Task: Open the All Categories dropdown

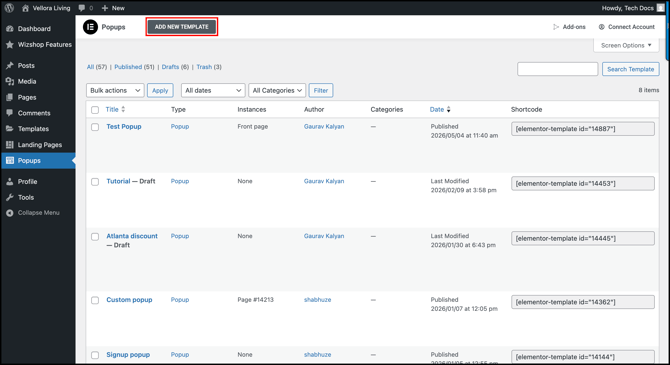Action: (x=277, y=90)
